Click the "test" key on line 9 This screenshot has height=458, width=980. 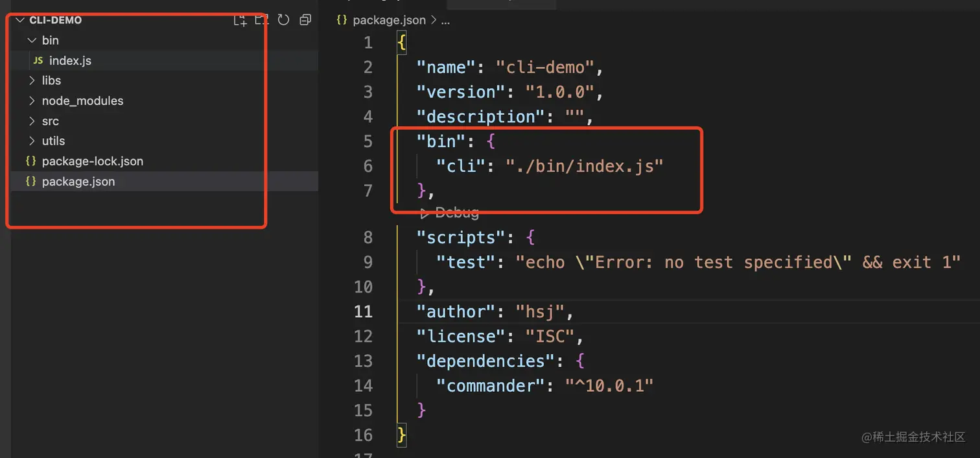pyautogui.click(x=467, y=262)
